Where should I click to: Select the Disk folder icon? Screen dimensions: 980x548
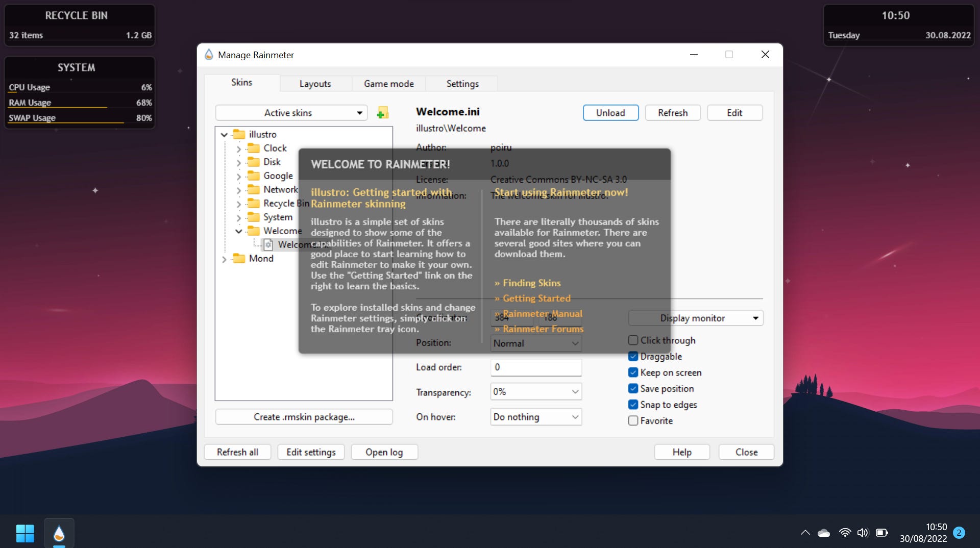click(254, 162)
